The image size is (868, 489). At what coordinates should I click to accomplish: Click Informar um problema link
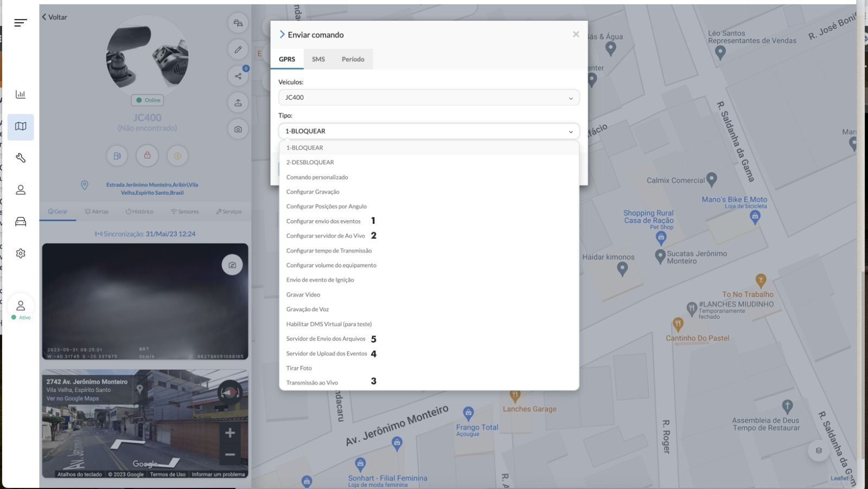click(218, 474)
